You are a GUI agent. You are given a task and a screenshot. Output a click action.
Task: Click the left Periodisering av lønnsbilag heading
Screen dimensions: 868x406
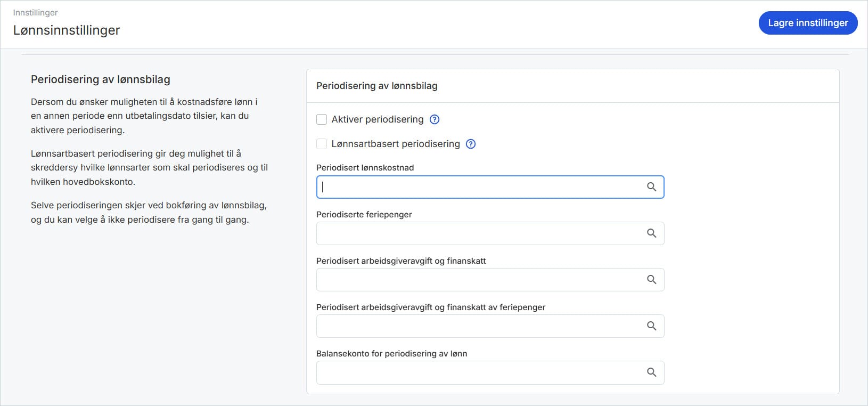tap(101, 79)
